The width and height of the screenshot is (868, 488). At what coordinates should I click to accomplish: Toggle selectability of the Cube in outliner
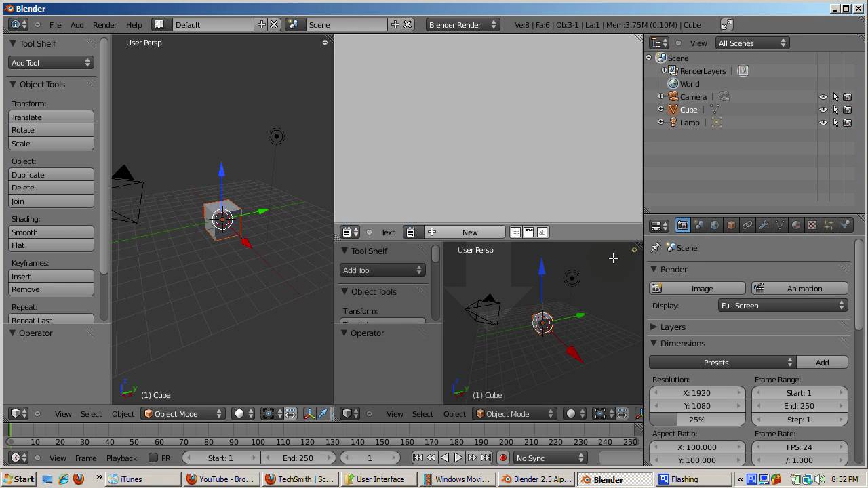(835, 110)
